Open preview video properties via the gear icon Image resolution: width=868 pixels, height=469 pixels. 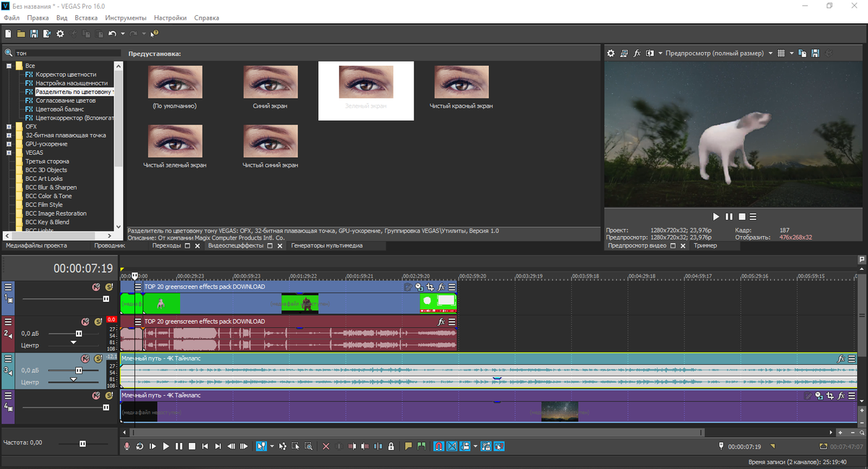610,54
